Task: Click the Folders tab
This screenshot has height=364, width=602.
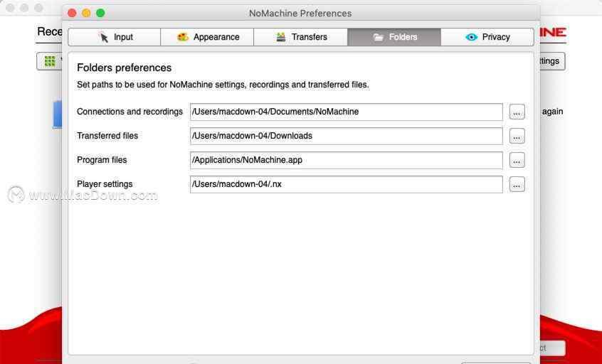Action: click(394, 37)
